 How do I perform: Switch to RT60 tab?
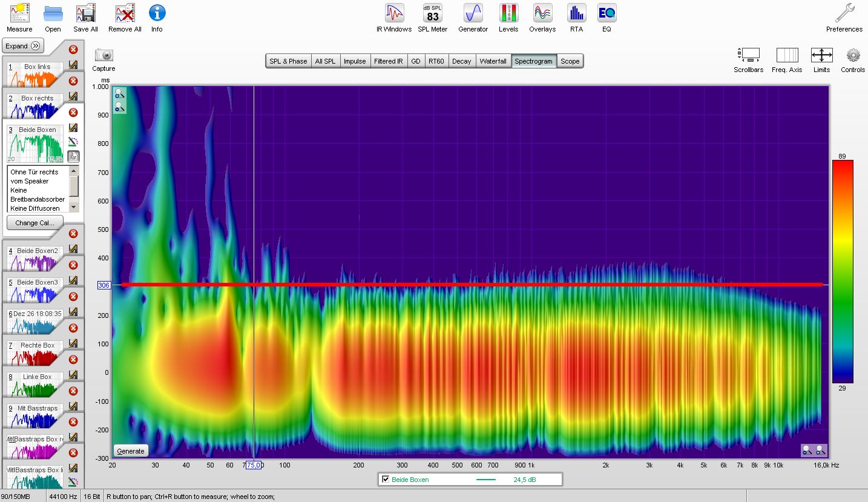pos(436,61)
